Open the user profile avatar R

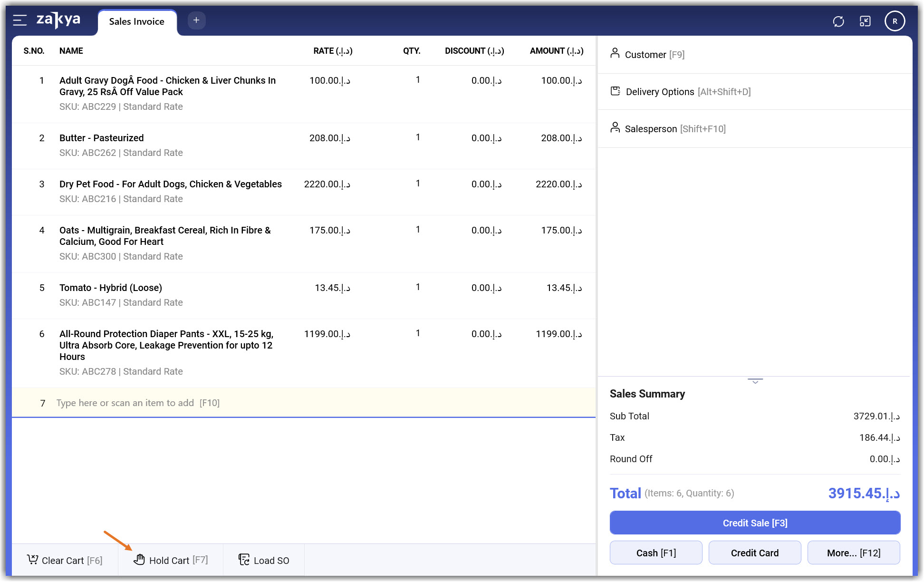pyautogui.click(x=894, y=21)
